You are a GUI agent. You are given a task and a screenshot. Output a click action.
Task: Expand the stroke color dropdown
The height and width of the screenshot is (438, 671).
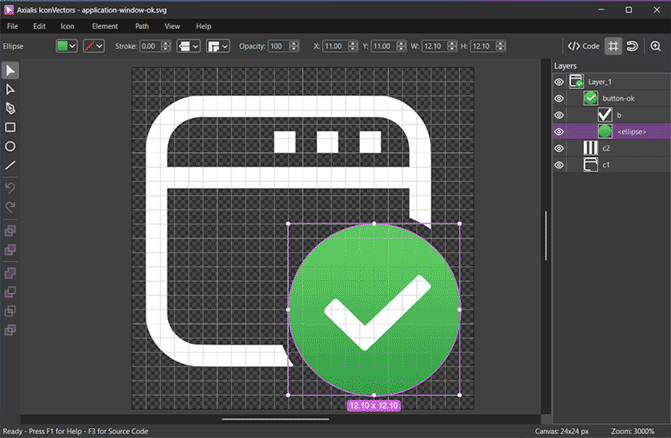click(x=101, y=46)
